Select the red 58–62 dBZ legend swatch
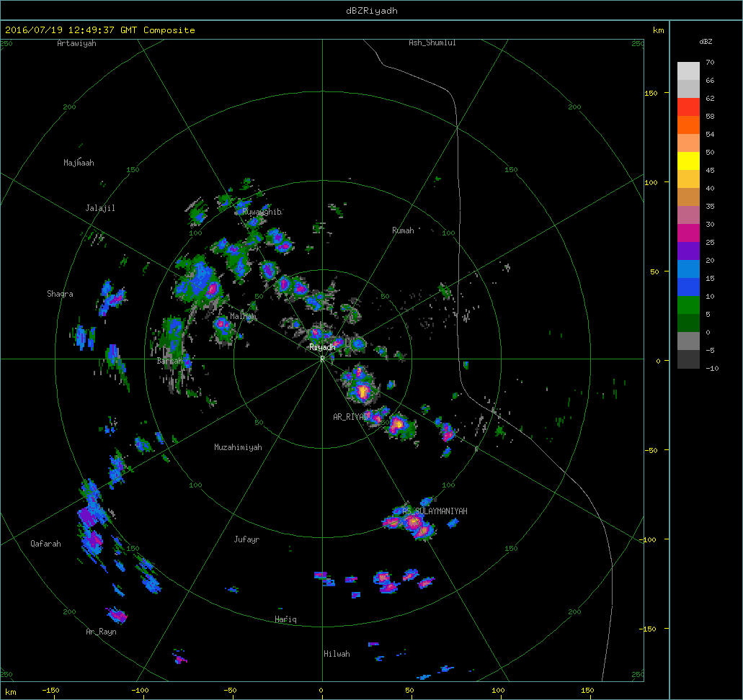 pyautogui.click(x=688, y=107)
